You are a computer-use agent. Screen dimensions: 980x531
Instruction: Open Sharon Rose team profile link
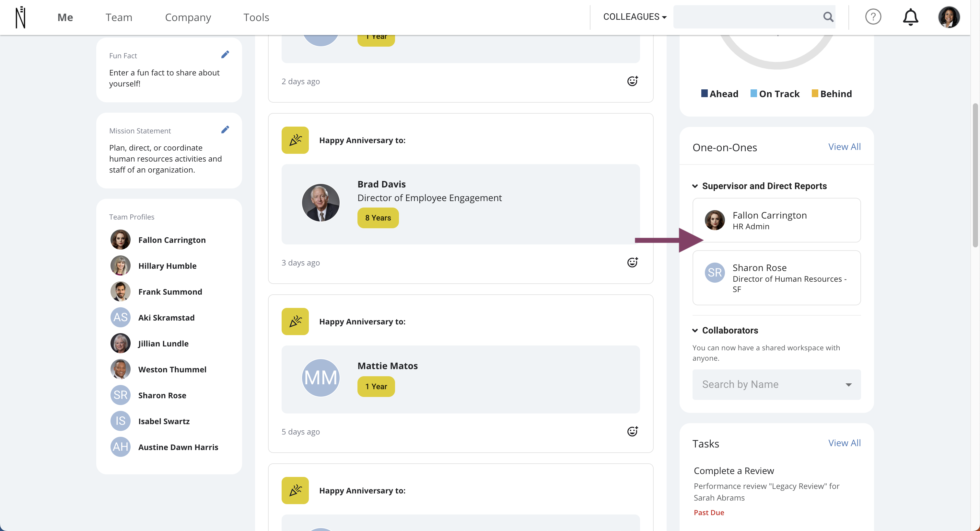click(x=162, y=395)
